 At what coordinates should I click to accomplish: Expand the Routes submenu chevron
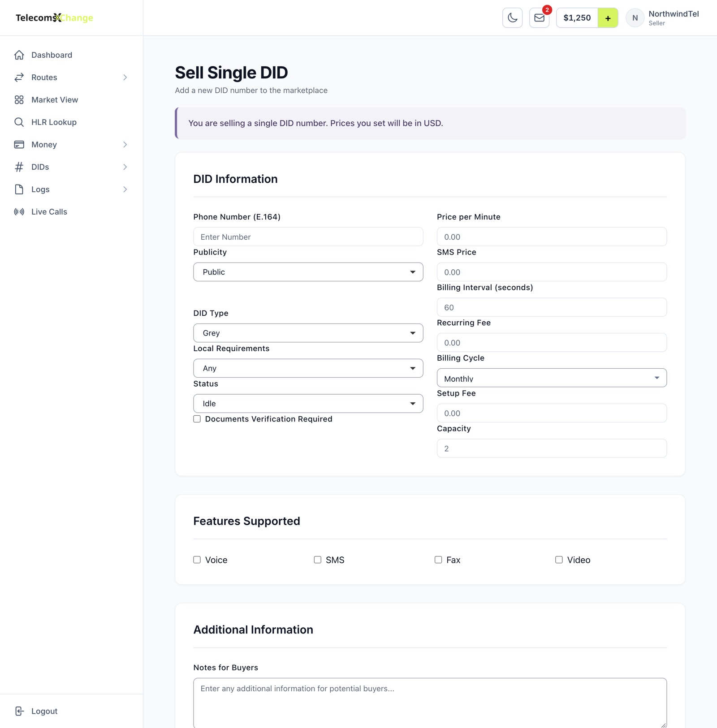(125, 78)
